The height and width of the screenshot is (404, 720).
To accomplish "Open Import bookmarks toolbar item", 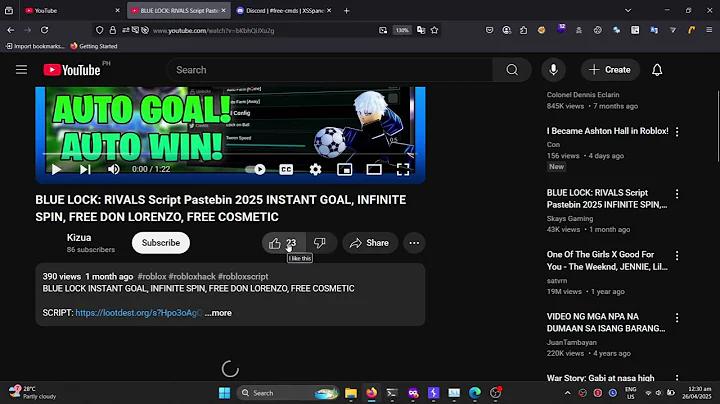I will [x=35, y=46].
